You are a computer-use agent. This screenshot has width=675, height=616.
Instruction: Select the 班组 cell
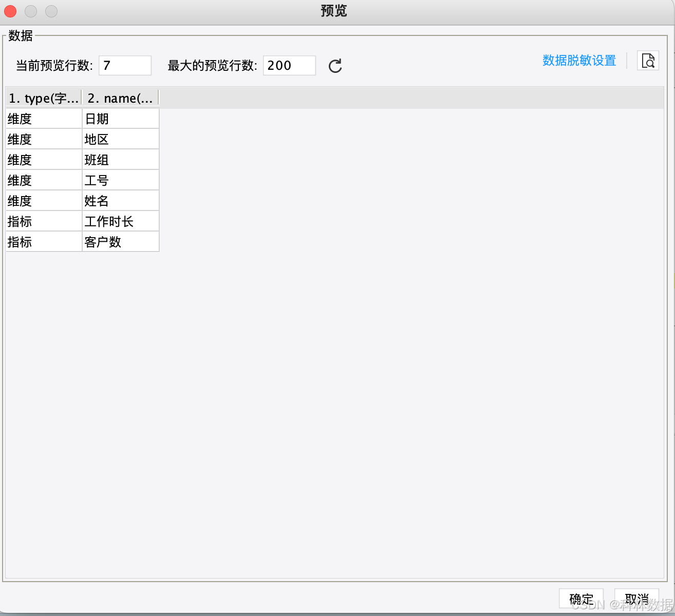tap(121, 160)
